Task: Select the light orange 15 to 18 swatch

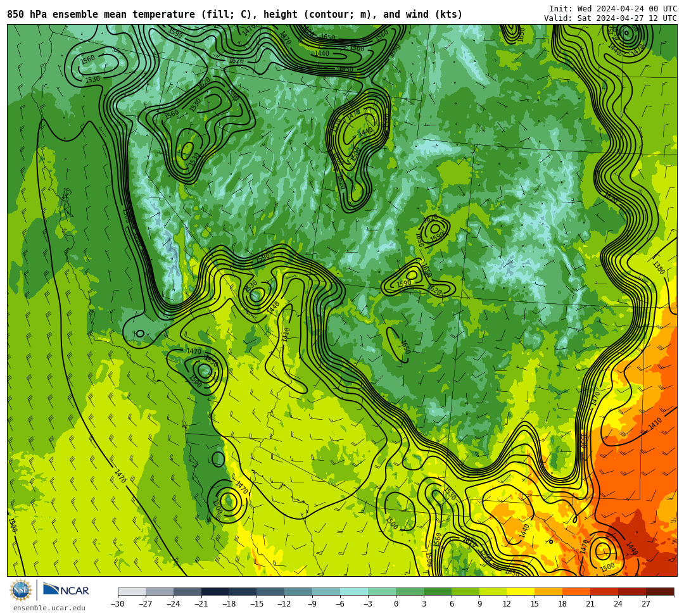Action: tap(548, 591)
